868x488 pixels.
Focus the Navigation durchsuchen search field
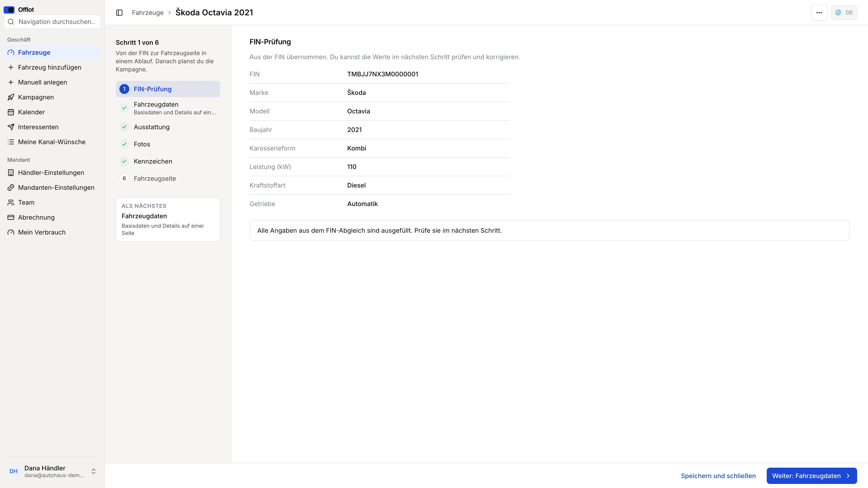pos(52,21)
